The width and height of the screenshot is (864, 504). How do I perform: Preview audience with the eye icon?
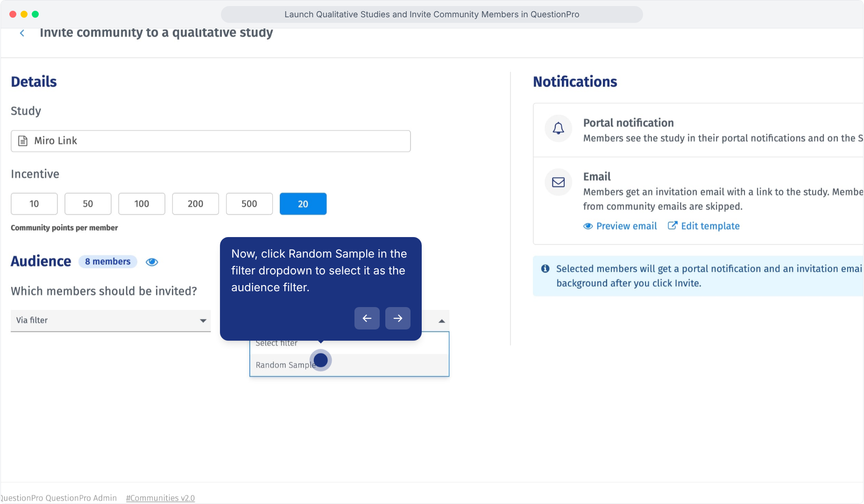152,262
